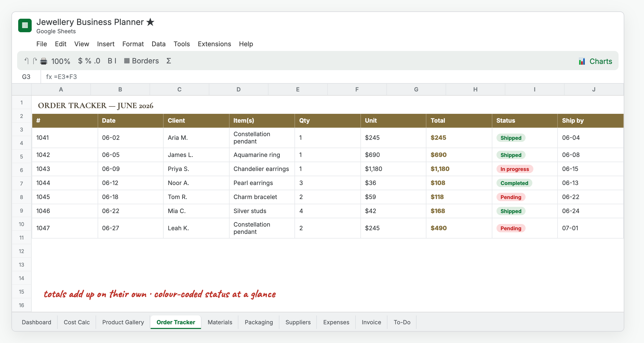Open the View menu
The height and width of the screenshot is (343, 644).
[82, 44]
